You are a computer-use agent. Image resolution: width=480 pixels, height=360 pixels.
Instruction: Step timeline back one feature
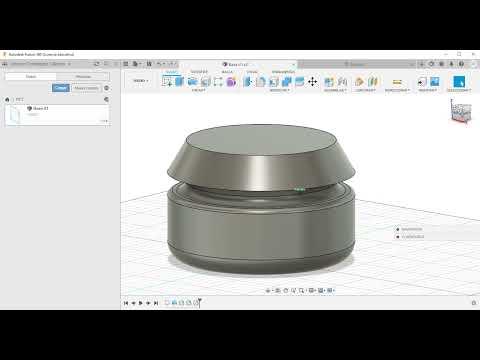click(x=133, y=303)
